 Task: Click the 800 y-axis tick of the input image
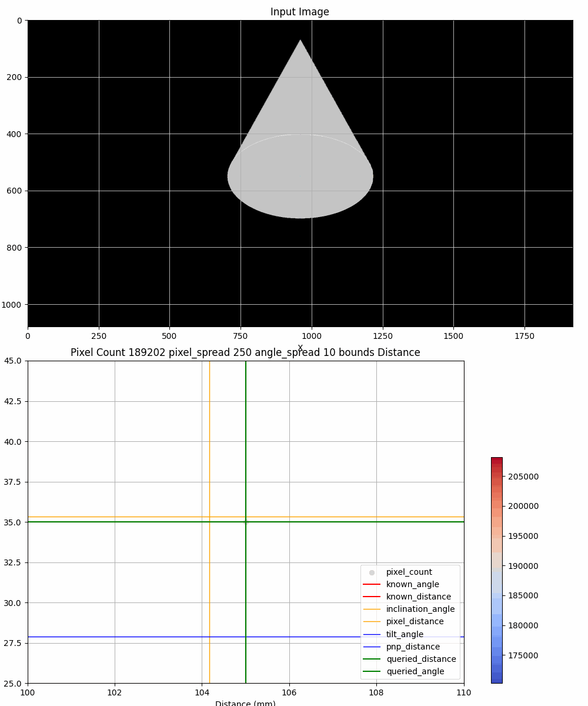[15, 247]
